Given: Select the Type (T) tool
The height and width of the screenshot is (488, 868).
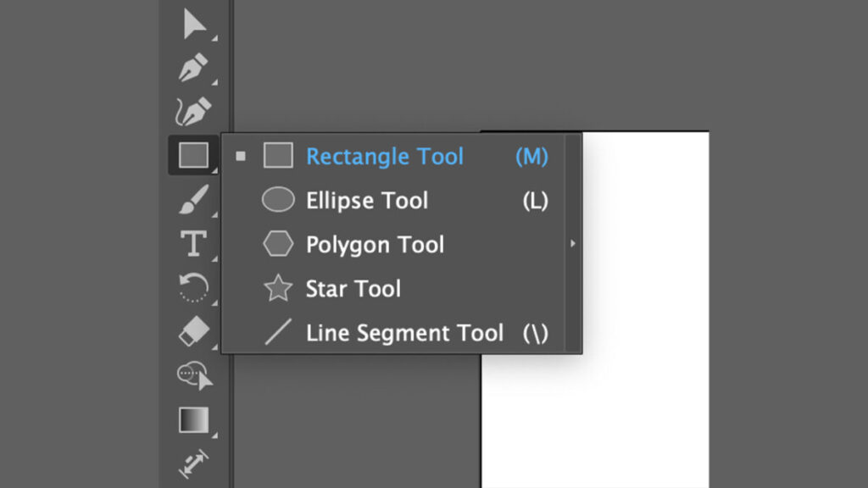Looking at the screenshot, I should [x=194, y=244].
